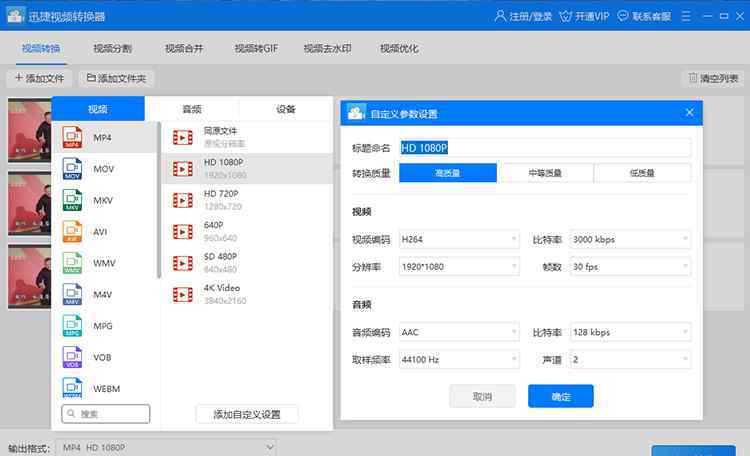Image resolution: width=750 pixels, height=456 pixels.
Task: Choose the 4K Video 3840x2160 preset
Action: click(x=247, y=295)
